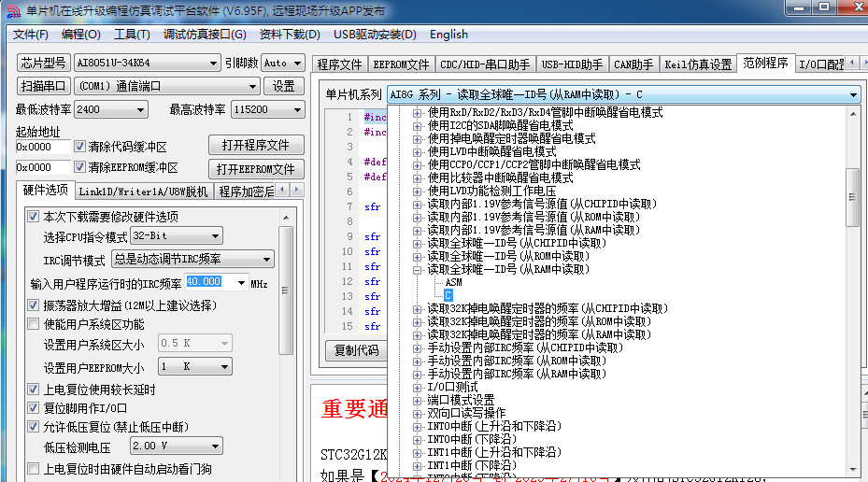Click the example tree list scrollbar thumb

click(x=852, y=197)
